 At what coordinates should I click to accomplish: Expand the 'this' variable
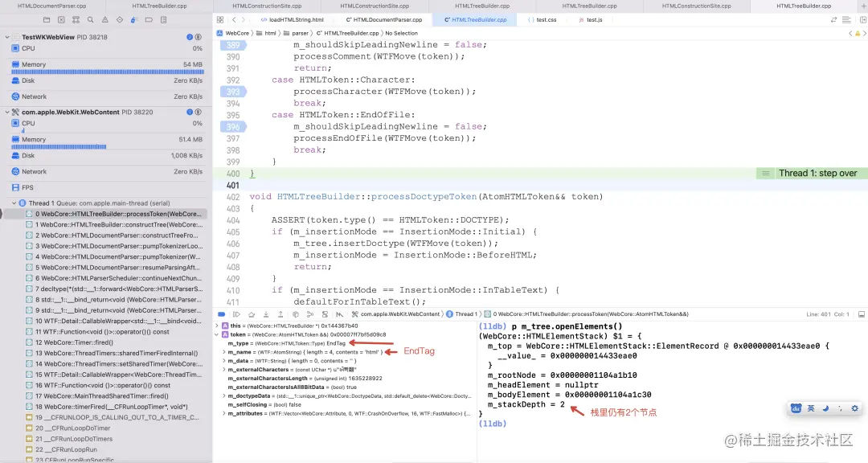(217, 326)
